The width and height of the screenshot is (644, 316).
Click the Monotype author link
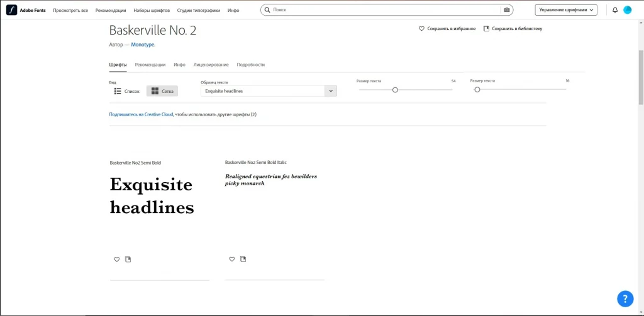tap(143, 45)
